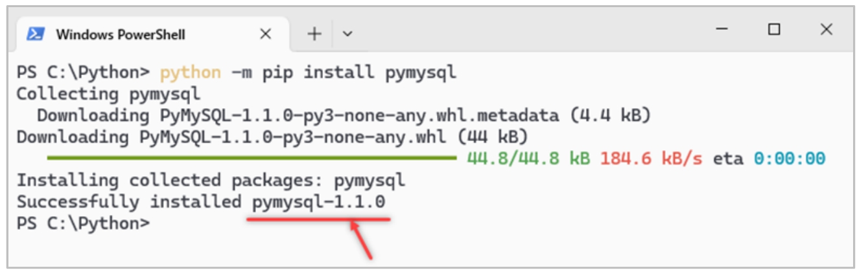Expand the new tab profile dropdown chevron

click(x=347, y=34)
